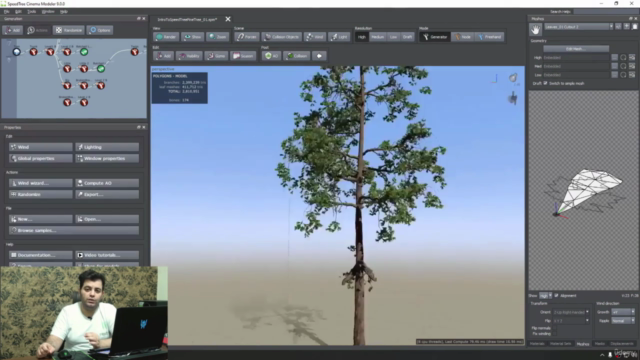Switch to Generator mode
The width and height of the screenshot is (640, 360).
[435, 37]
